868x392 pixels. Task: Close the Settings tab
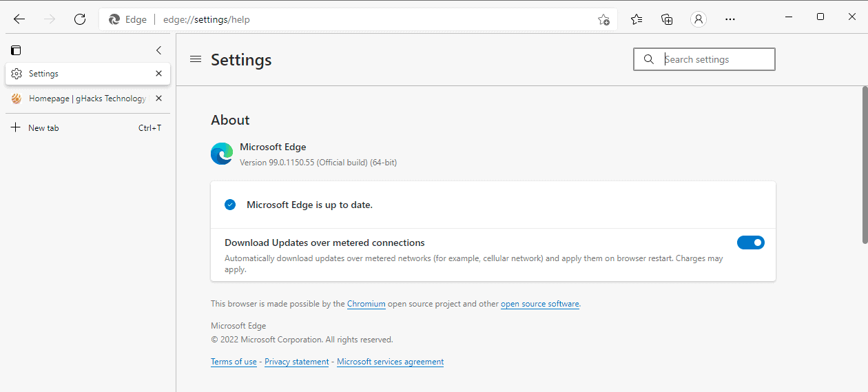[x=158, y=74]
